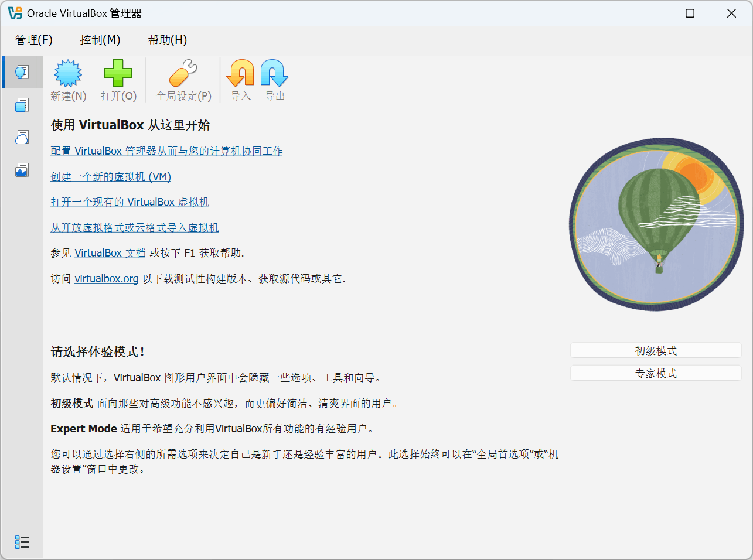
Task: Select the balloon Welcome icon in the sidebar
Action: (22, 72)
